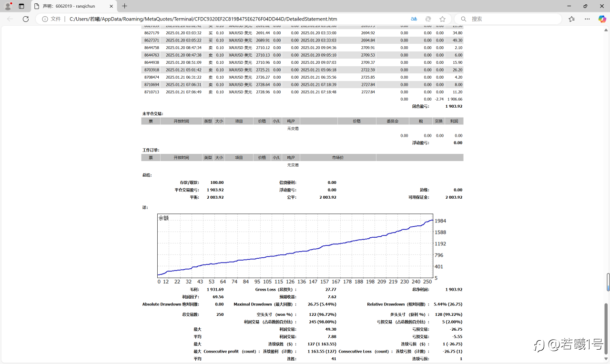Open the Copilot sidebar icon
This screenshot has width=610, height=364.
click(x=602, y=19)
